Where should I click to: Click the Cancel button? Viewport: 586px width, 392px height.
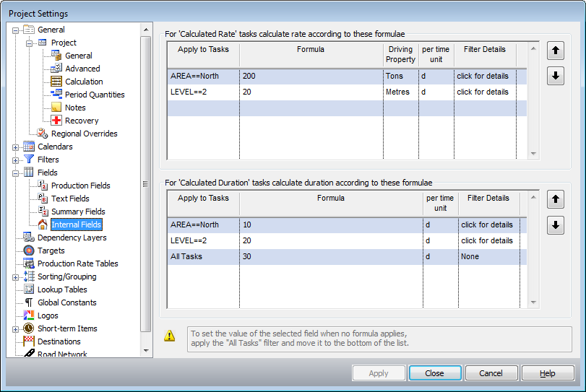click(491, 373)
